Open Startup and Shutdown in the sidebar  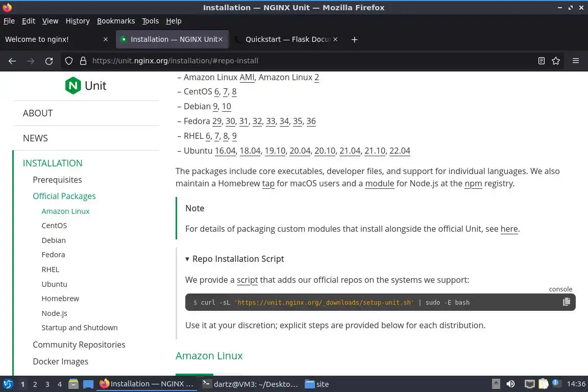[80, 328]
